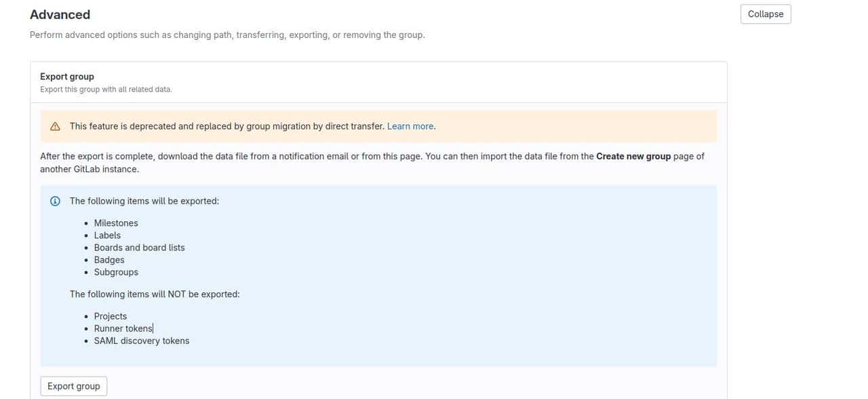868x399 pixels.
Task: Click the Milestones list item
Action: tap(116, 223)
